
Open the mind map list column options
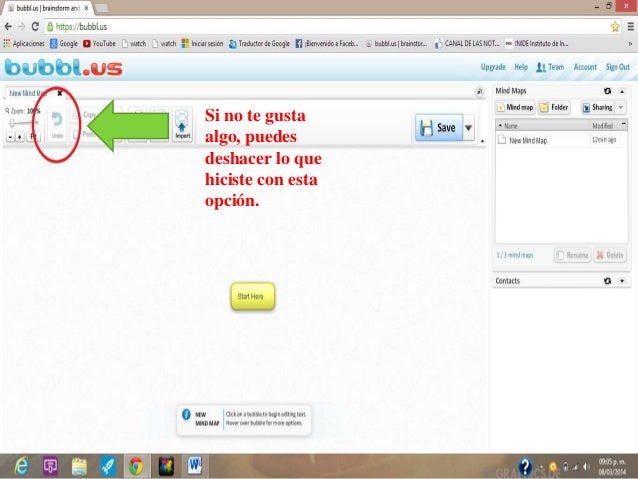(623, 124)
